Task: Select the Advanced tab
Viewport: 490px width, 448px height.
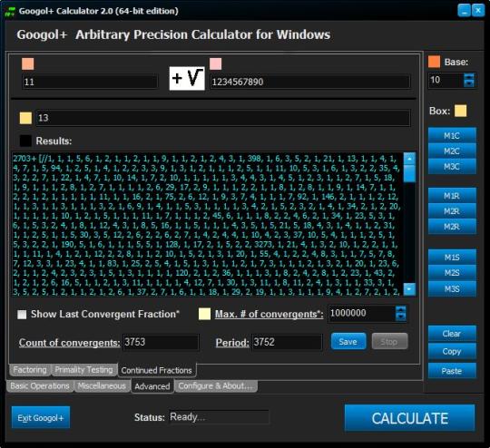Action: tap(152, 386)
